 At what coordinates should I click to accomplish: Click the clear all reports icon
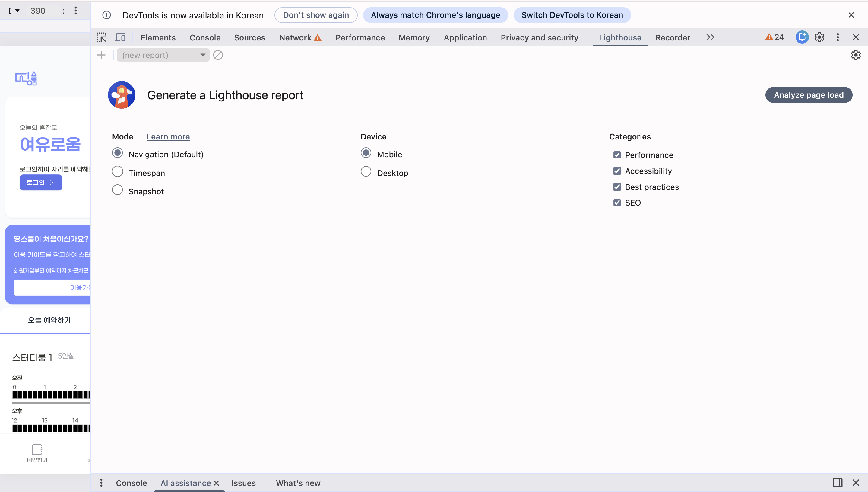point(218,55)
